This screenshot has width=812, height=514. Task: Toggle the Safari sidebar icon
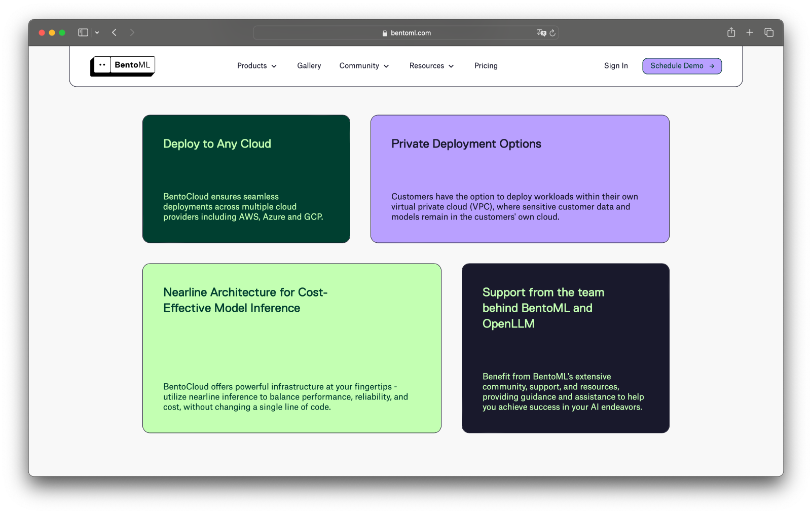(x=83, y=32)
